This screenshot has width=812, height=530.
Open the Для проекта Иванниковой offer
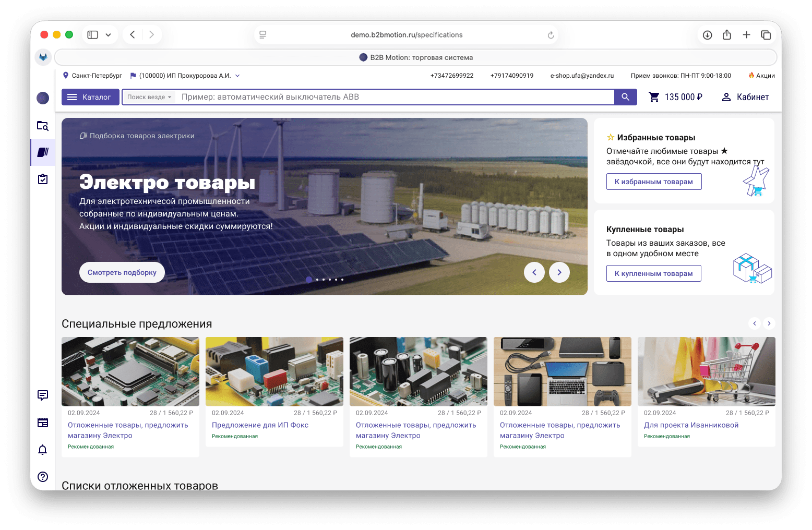(691, 425)
